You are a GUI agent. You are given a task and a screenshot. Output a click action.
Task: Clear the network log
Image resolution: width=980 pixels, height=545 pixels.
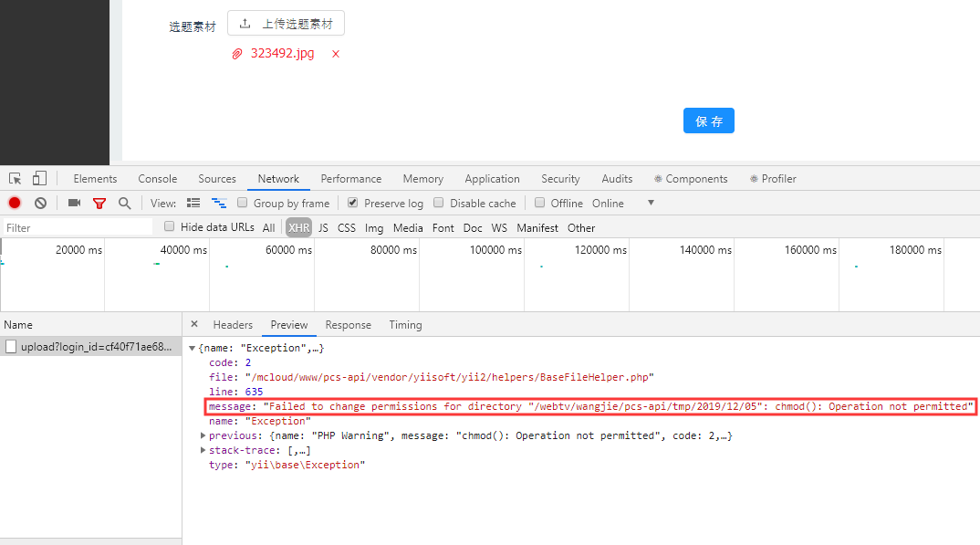(x=40, y=203)
